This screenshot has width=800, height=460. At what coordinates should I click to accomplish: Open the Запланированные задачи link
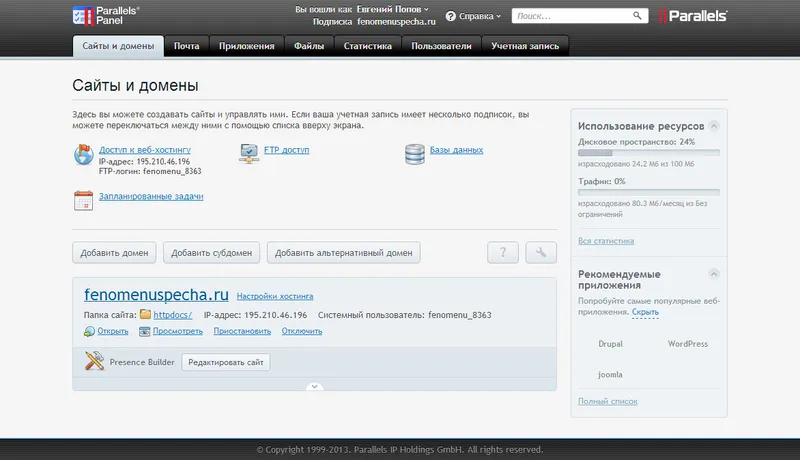151,196
